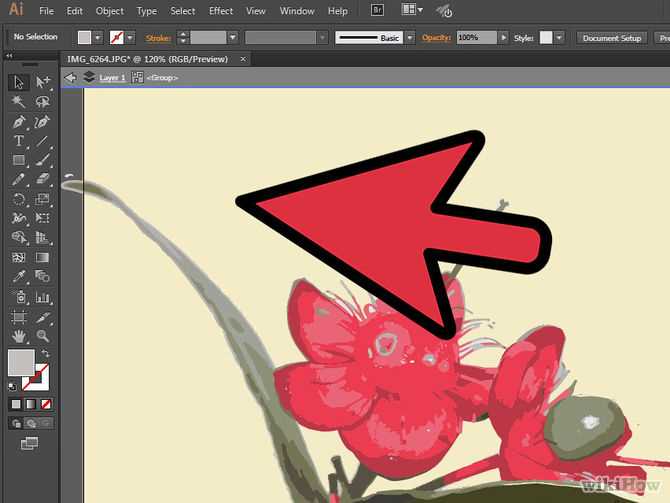The image size is (670, 503).
Task: Choose the Magic Wand tool
Action: coord(18,102)
